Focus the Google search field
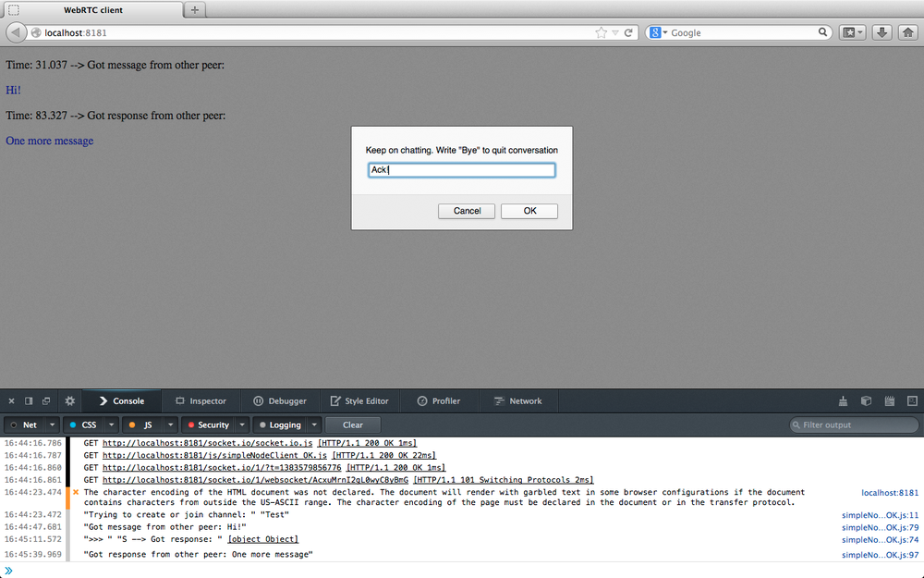 (743, 33)
